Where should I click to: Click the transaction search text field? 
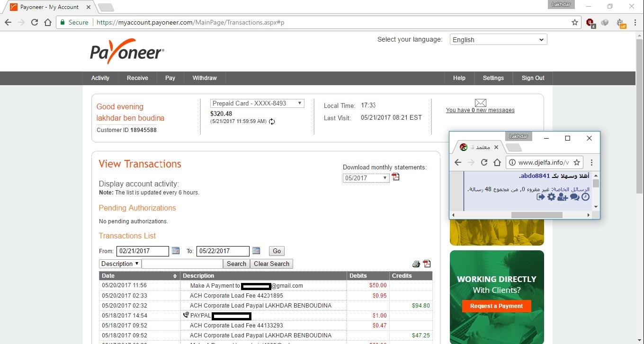[x=182, y=264]
